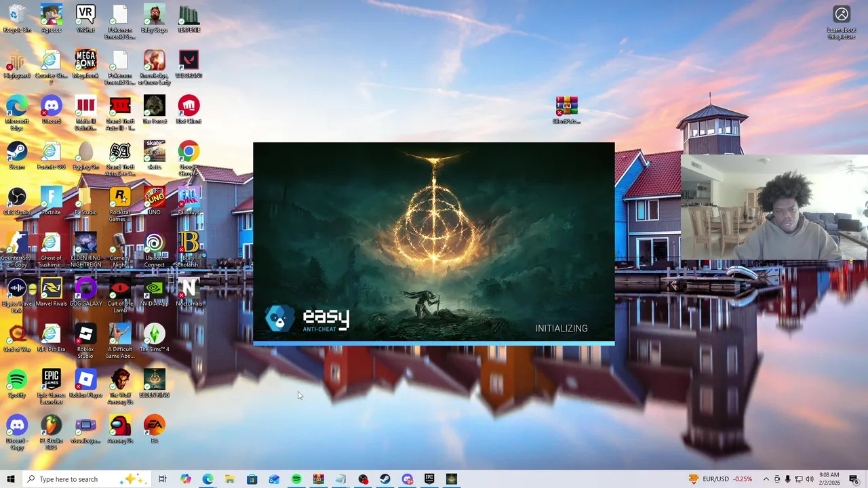Screen dimensions: 868x488
Task: Open File Explorer from the taskbar
Action: point(230,479)
